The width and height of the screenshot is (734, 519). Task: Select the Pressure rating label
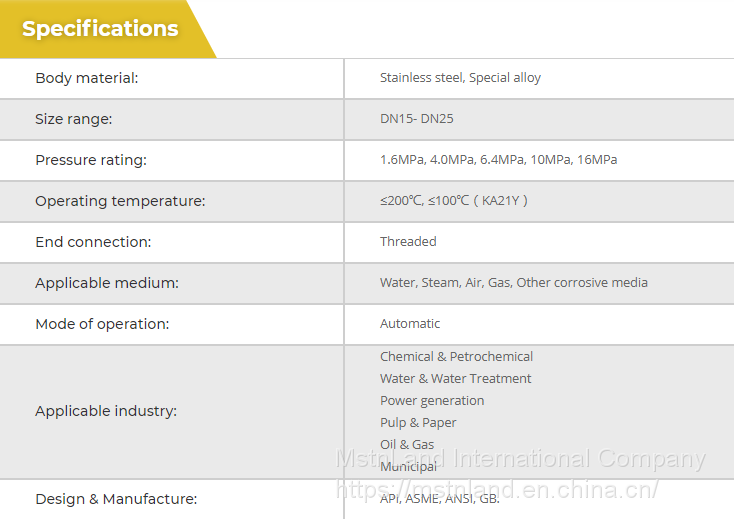click(91, 160)
